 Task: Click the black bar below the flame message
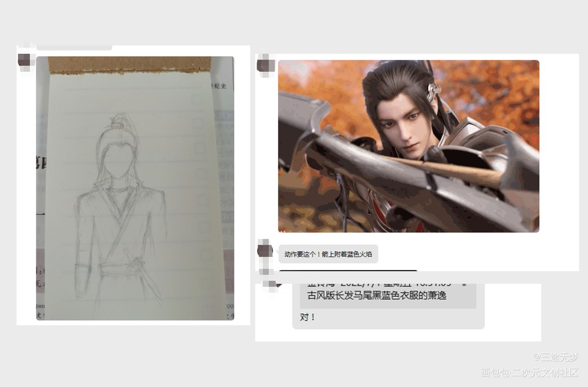pos(348,271)
